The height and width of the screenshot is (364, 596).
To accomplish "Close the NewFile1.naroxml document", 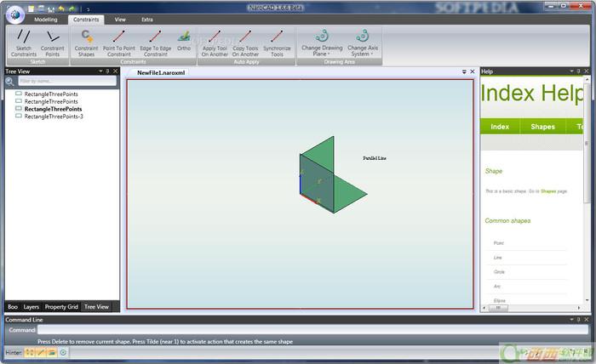I will click(473, 71).
